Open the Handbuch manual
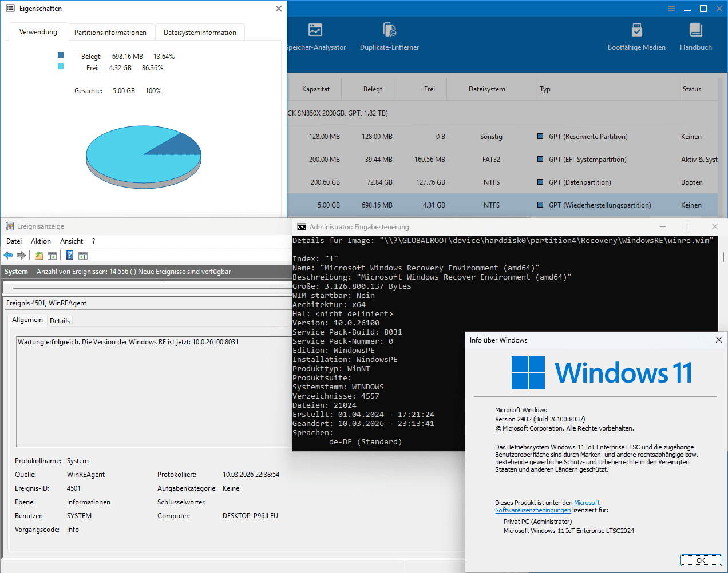The height and width of the screenshot is (573, 728). (x=696, y=37)
